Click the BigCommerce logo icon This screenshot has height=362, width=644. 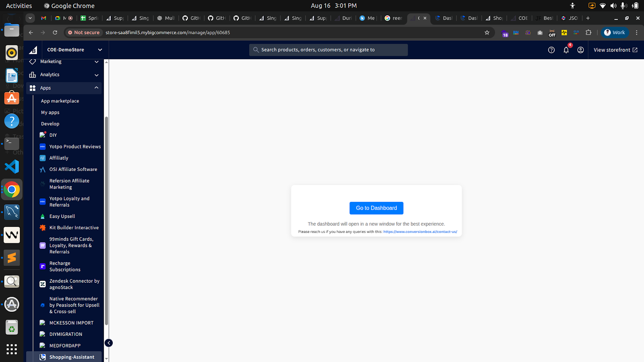[33, 50]
